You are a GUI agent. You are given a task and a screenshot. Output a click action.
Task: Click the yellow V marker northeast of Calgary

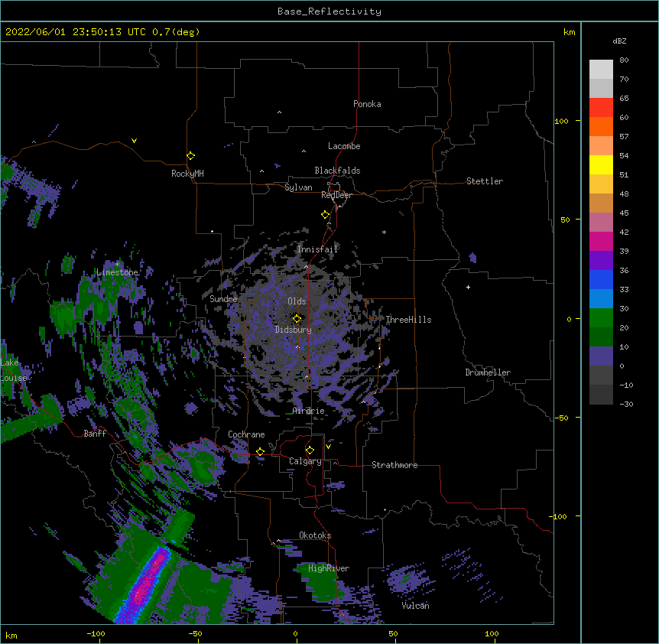click(328, 447)
